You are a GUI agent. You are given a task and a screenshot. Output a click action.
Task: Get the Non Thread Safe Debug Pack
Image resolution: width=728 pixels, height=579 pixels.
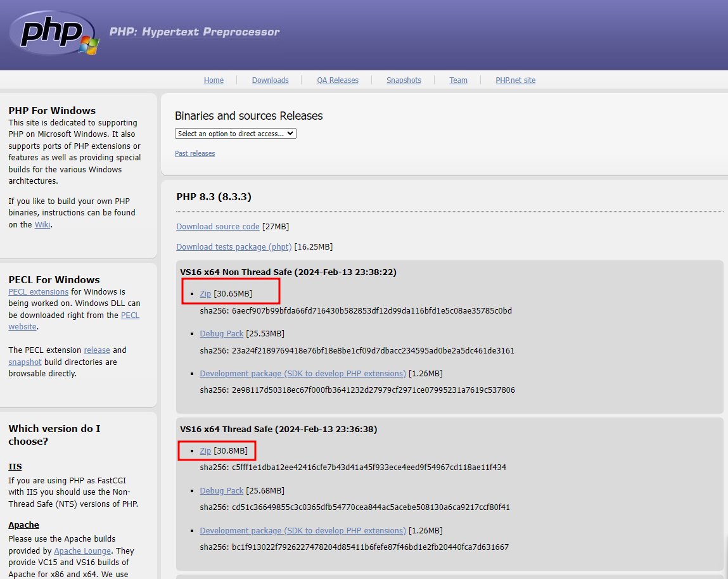(222, 334)
